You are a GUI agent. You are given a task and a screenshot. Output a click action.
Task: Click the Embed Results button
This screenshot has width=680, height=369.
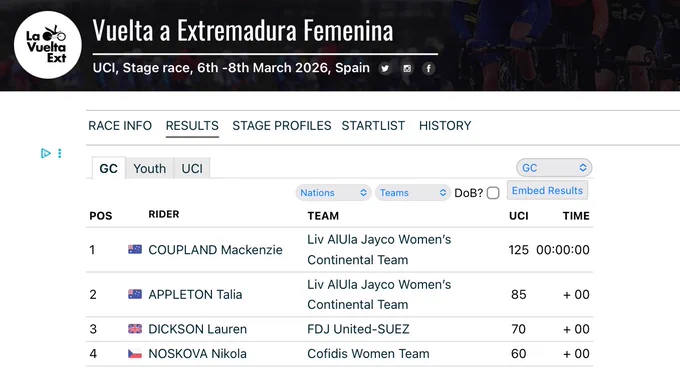click(547, 190)
